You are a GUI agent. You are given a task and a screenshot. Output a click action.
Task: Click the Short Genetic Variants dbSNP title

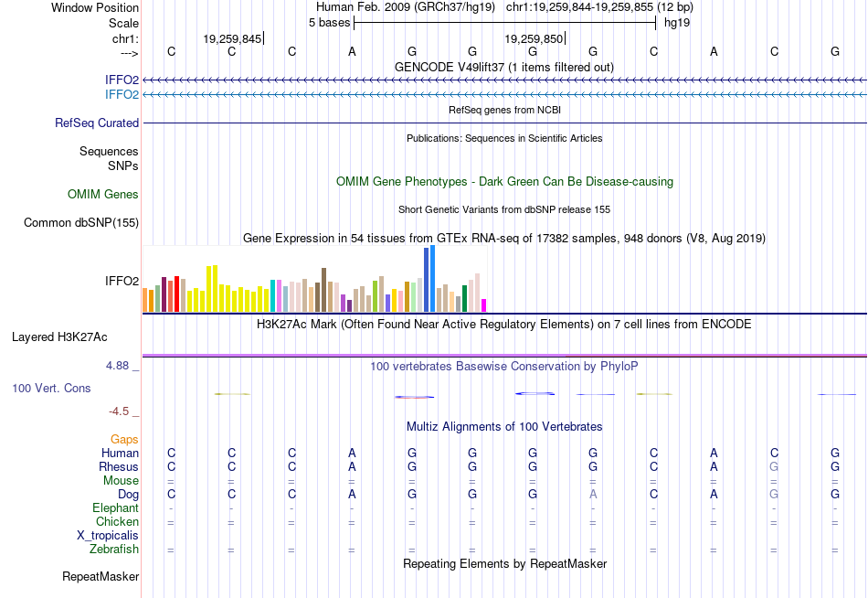[x=504, y=209]
